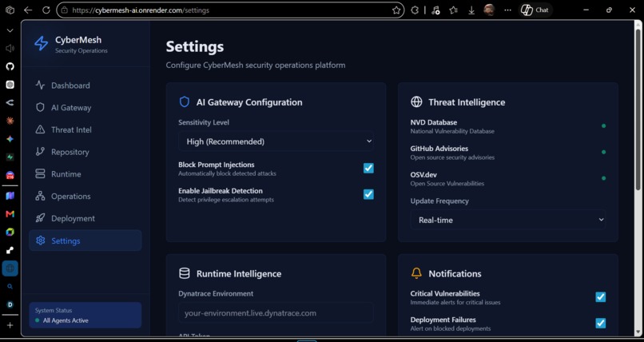Click the Dynatrace Environment input field
644x342 pixels.
tap(276, 313)
